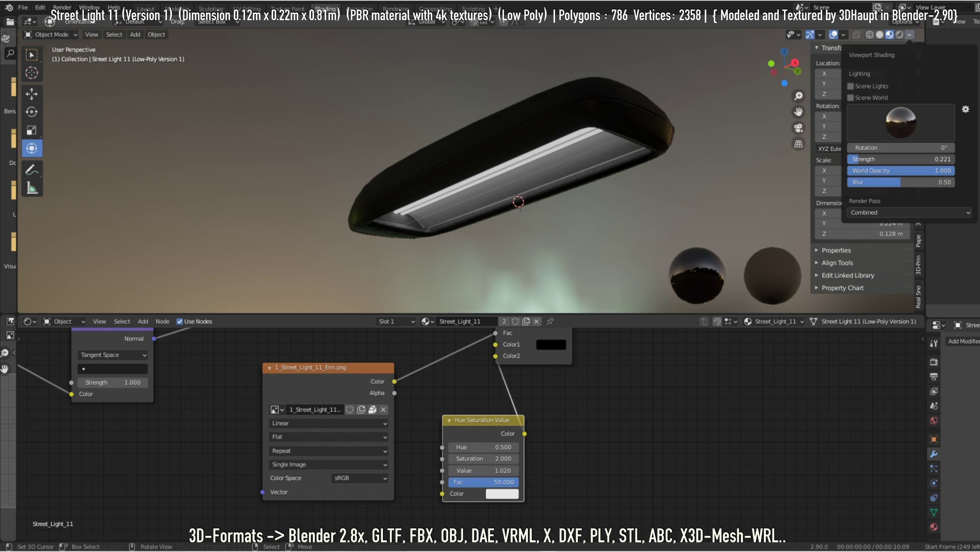The image size is (980, 552).
Task: Collapse the Hue Saturation Value node
Action: [x=449, y=420]
